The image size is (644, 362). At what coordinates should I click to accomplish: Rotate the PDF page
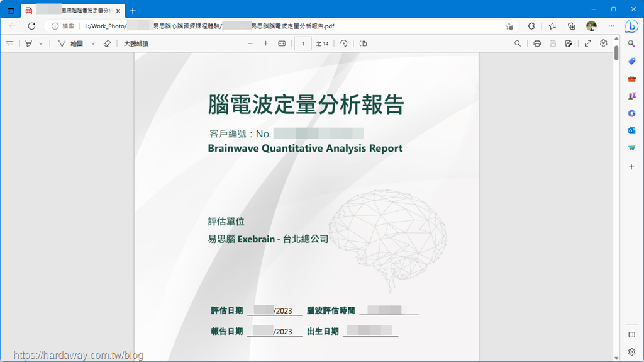(344, 43)
